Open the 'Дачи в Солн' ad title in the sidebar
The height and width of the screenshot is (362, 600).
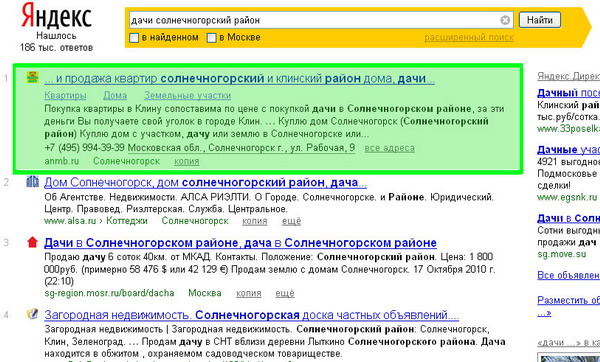pos(569,218)
